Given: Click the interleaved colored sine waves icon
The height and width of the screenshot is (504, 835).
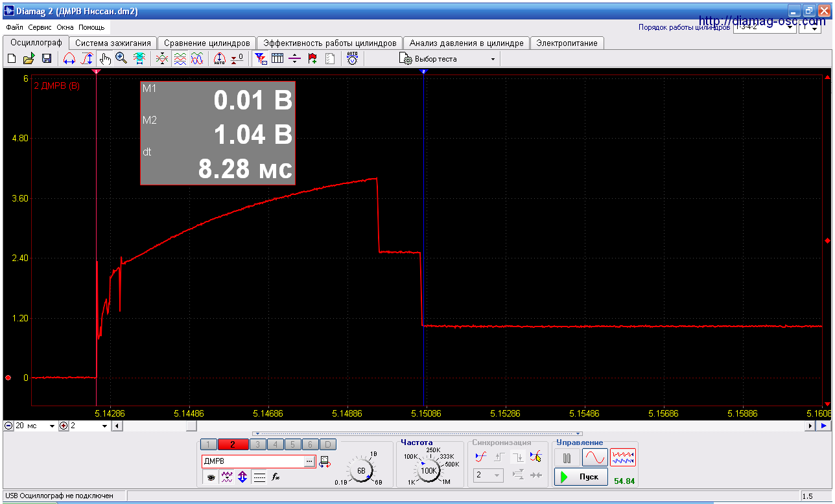Looking at the screenshot, I should pyautogui.click(x=198, y=59).
